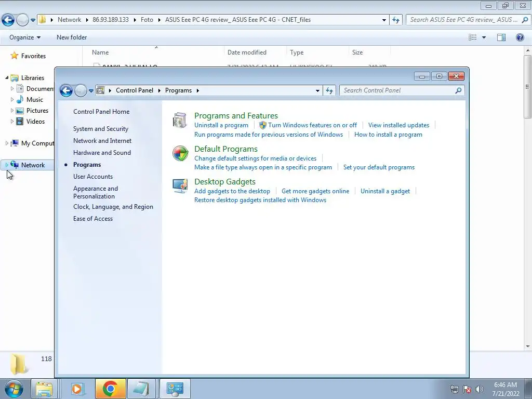
Task: Refresh the Explorer address bar
Action: pos(396,20)
